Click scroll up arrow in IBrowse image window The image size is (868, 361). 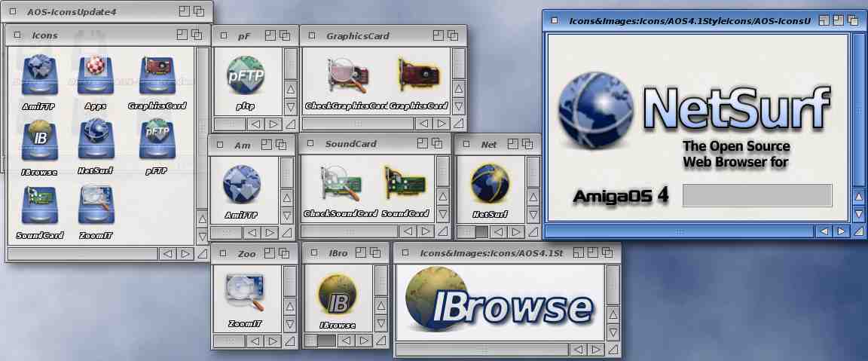(613, 314)
